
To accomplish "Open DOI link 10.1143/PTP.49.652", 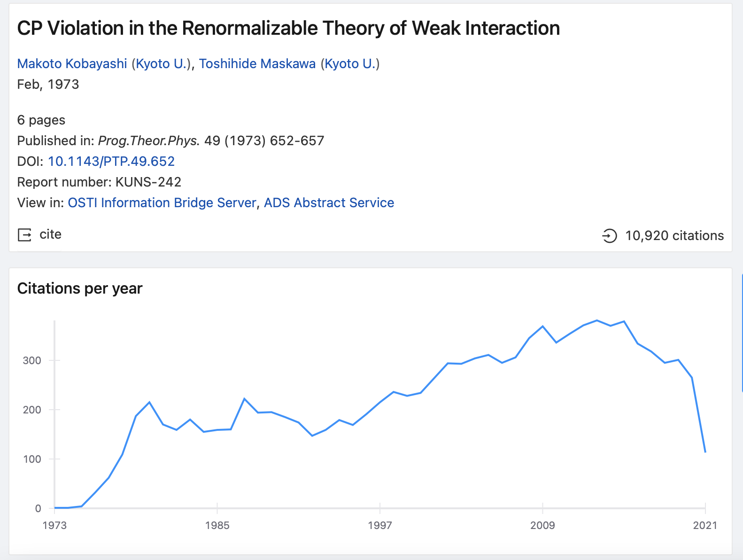I will coord(111,161).
